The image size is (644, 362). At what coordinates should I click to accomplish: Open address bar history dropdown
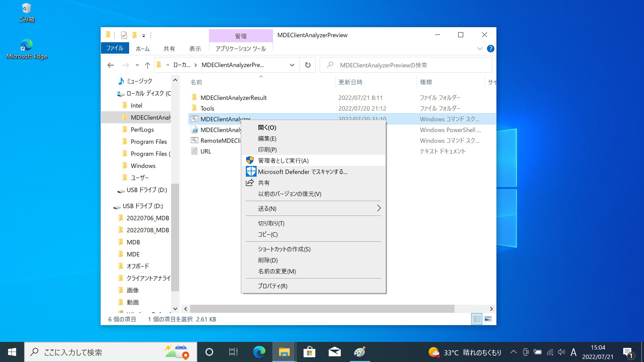pyautogui.click(x=292, y=65)
